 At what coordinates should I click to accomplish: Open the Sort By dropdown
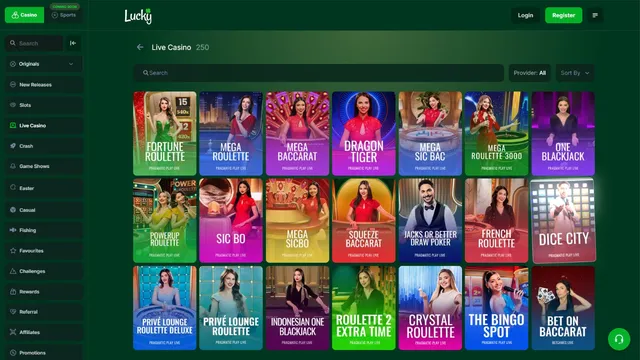pyautogui.click(x=575, y=73)
